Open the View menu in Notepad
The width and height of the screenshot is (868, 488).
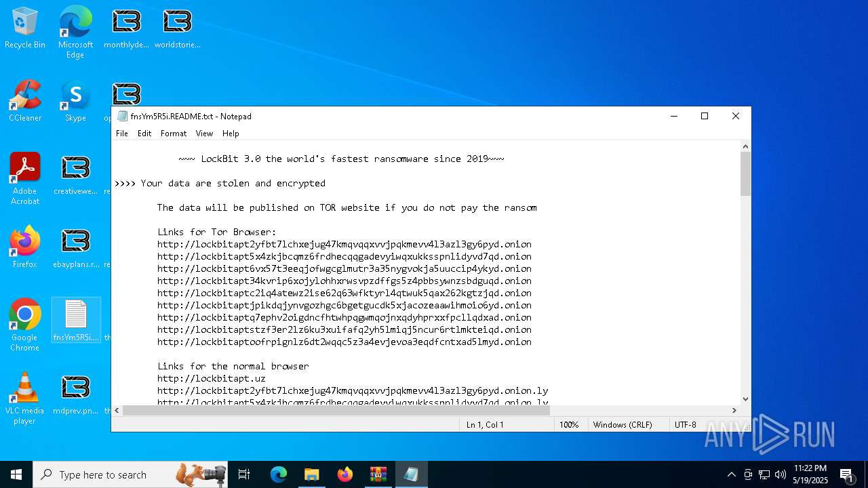click(x=204, y=134)
